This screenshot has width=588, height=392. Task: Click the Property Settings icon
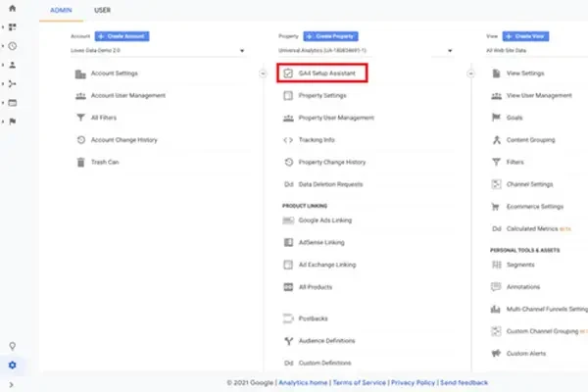[x=288, y=96]
